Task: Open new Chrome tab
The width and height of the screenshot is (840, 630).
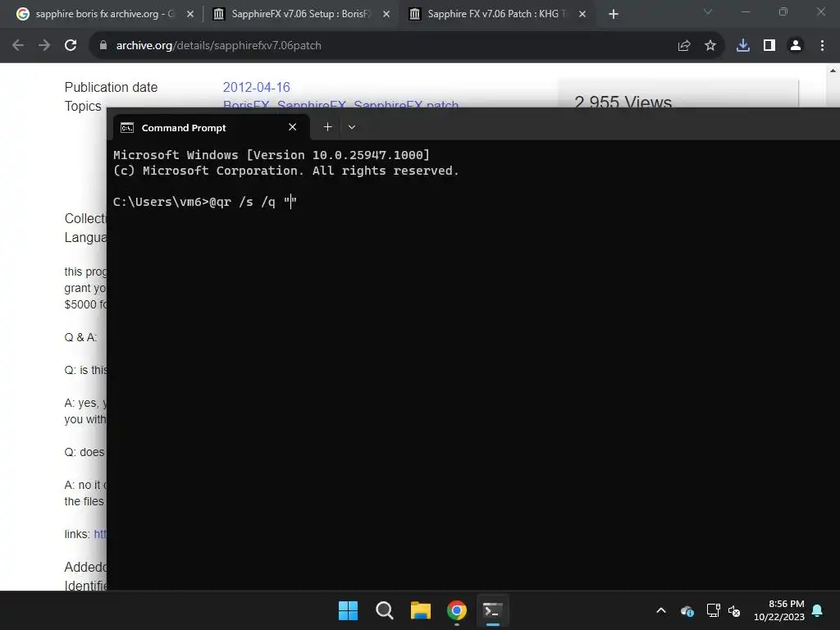Action: [x=614, y=14]
